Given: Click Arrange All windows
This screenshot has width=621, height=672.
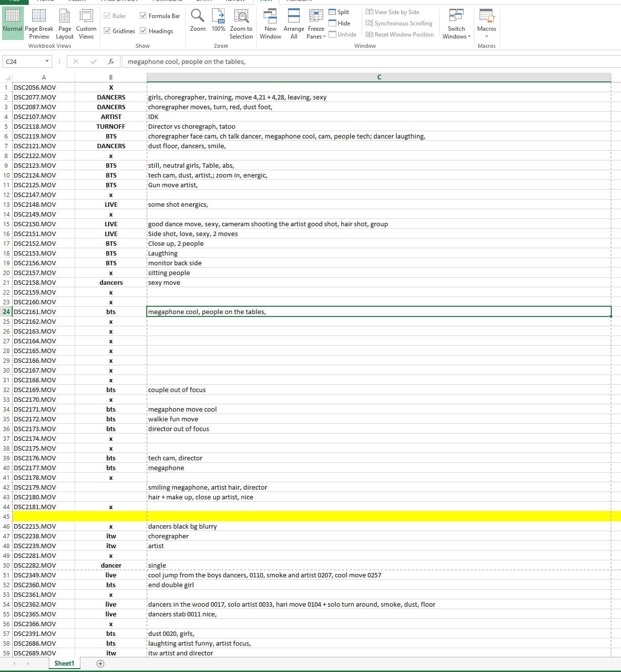Looking at the screenshot, I should pos(294,23).
